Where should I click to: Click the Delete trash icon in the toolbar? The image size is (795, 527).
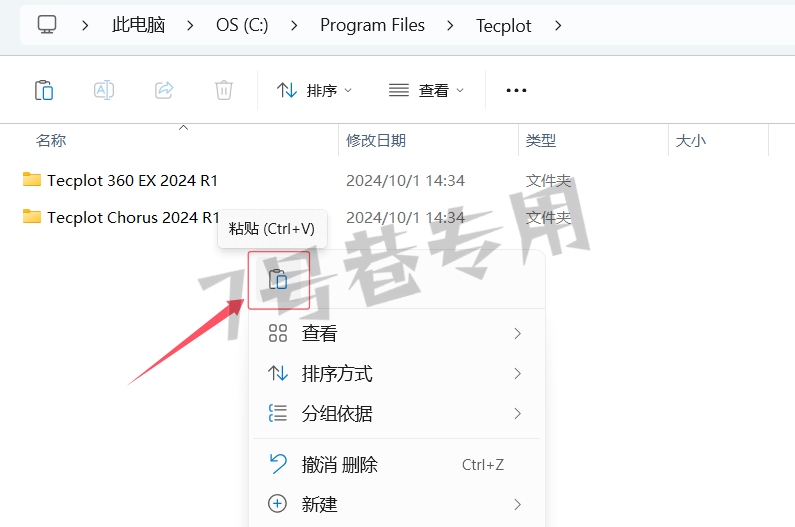coord(224,90)
